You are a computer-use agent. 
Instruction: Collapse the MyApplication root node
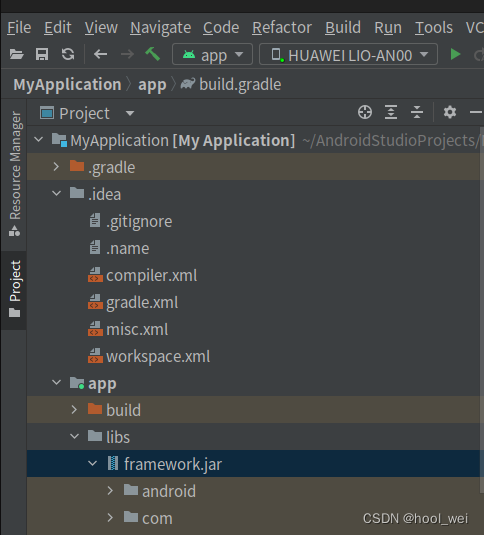pyautogui.click(x=39, y=140)
